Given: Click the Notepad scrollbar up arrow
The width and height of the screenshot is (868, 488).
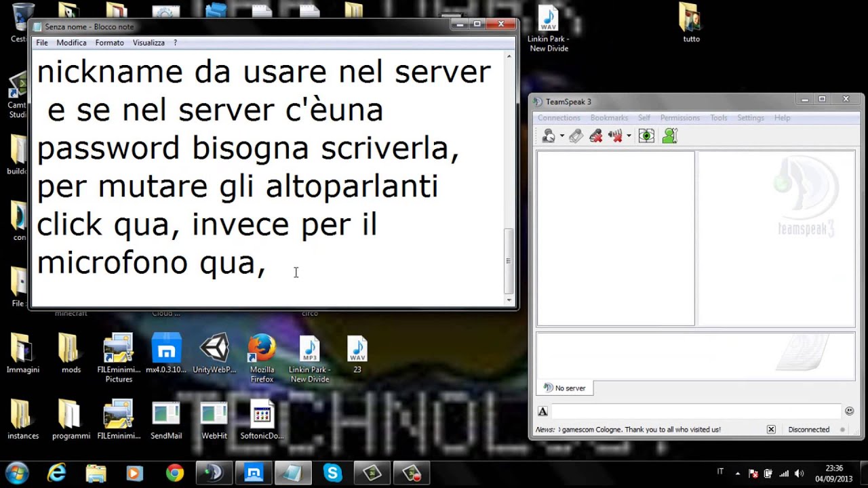Looking at the screenshot, I should (509, 57).
